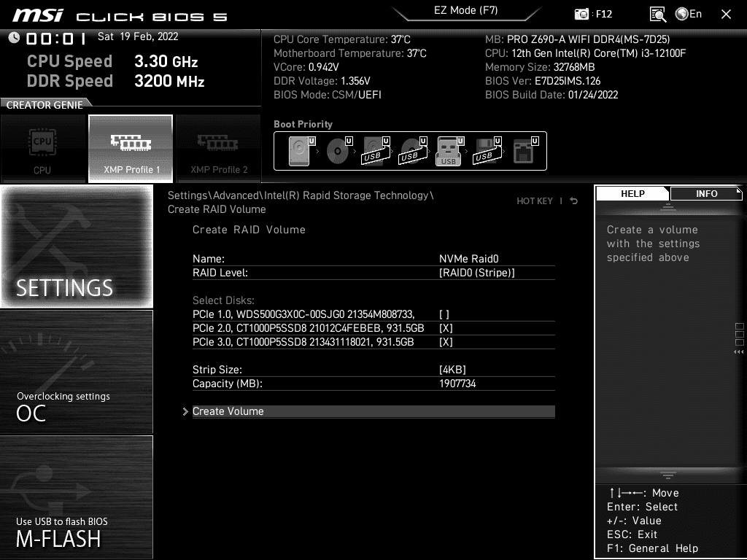Select the hard disk boot priority icon

pyautogui.click(x=302, y=151)
